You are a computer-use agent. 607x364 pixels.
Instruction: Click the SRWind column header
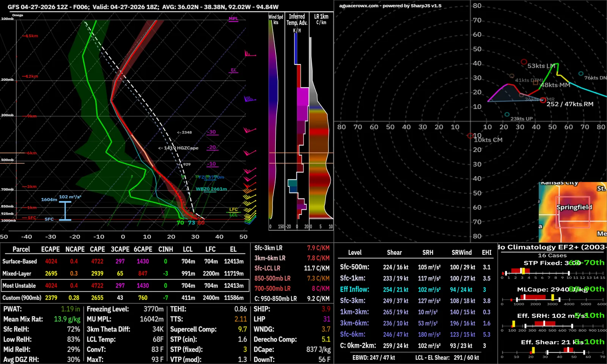[461, 253]
